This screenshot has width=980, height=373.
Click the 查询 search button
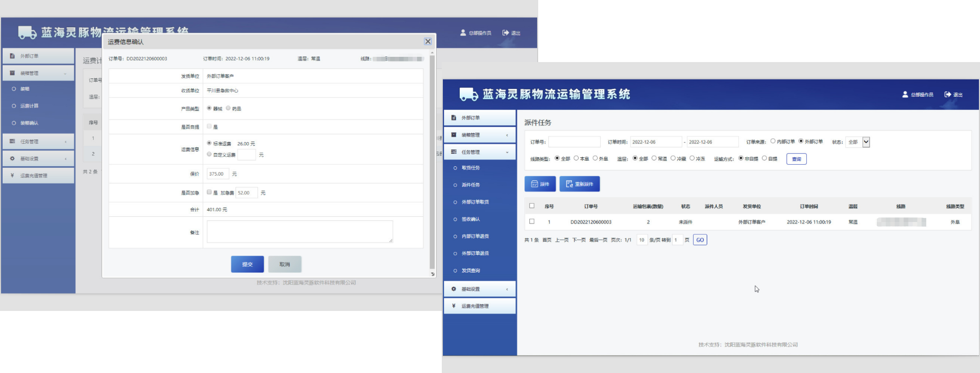[796, 159]
